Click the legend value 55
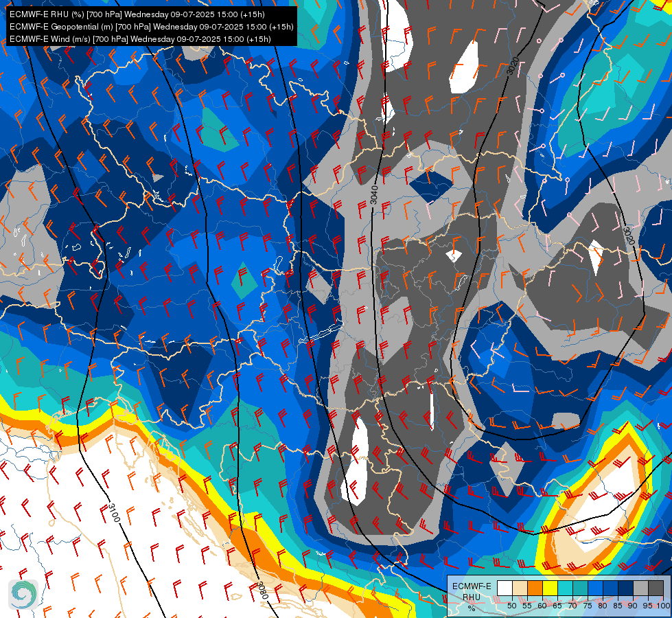 [527, 606]
